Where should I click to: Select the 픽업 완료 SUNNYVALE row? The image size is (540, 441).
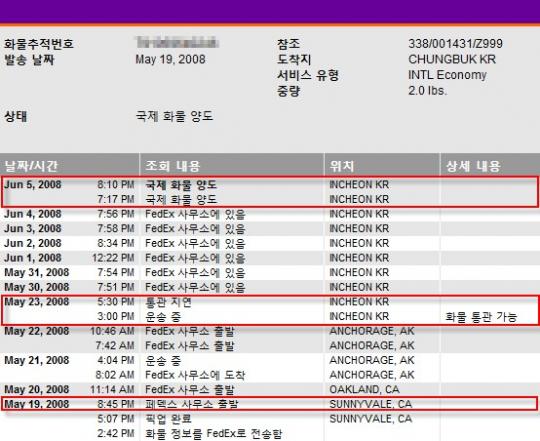(270, 419)
